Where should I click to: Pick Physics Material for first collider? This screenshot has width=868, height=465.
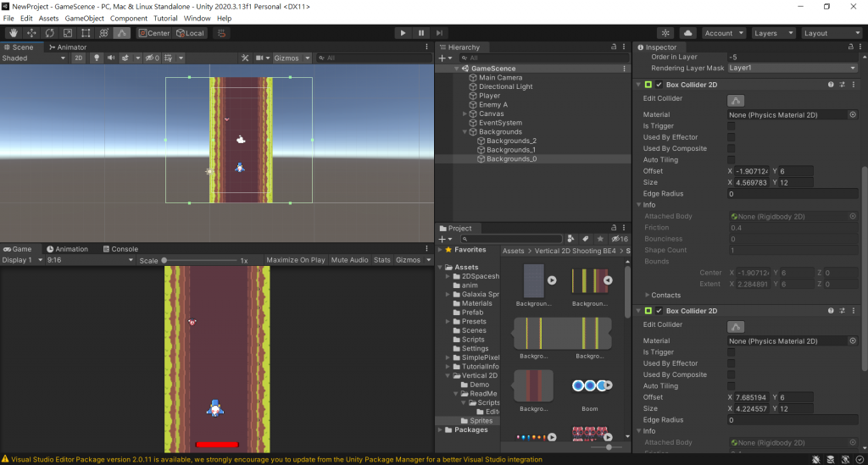(853, 114)
